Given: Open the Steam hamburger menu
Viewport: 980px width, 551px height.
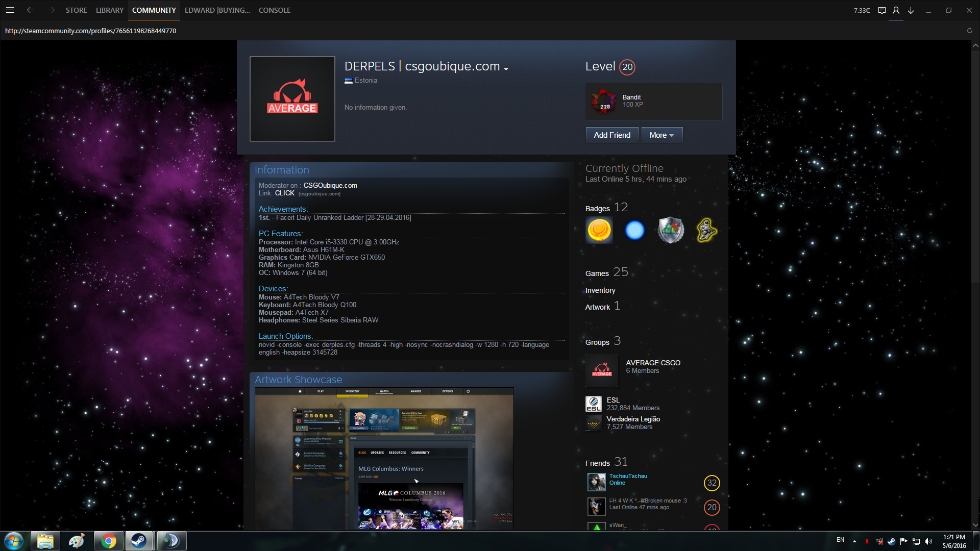Looking at the screenshot, I should (10, 10).
